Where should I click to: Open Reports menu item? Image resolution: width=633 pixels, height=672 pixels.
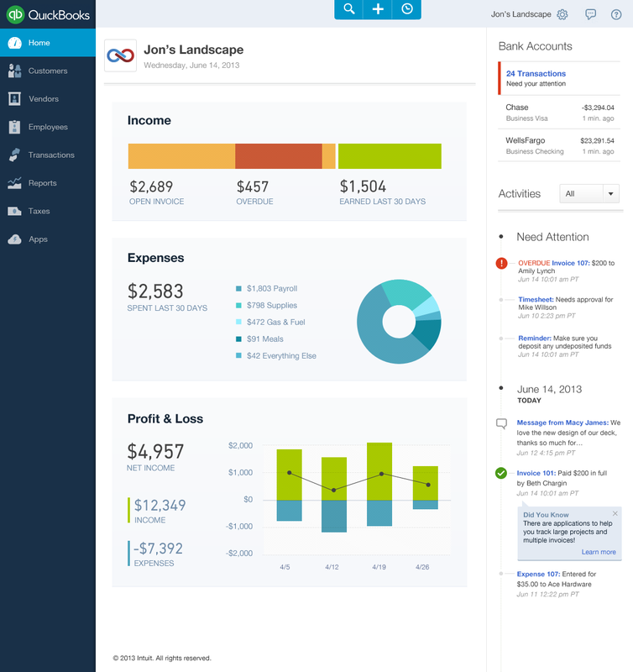pos(48,183)
